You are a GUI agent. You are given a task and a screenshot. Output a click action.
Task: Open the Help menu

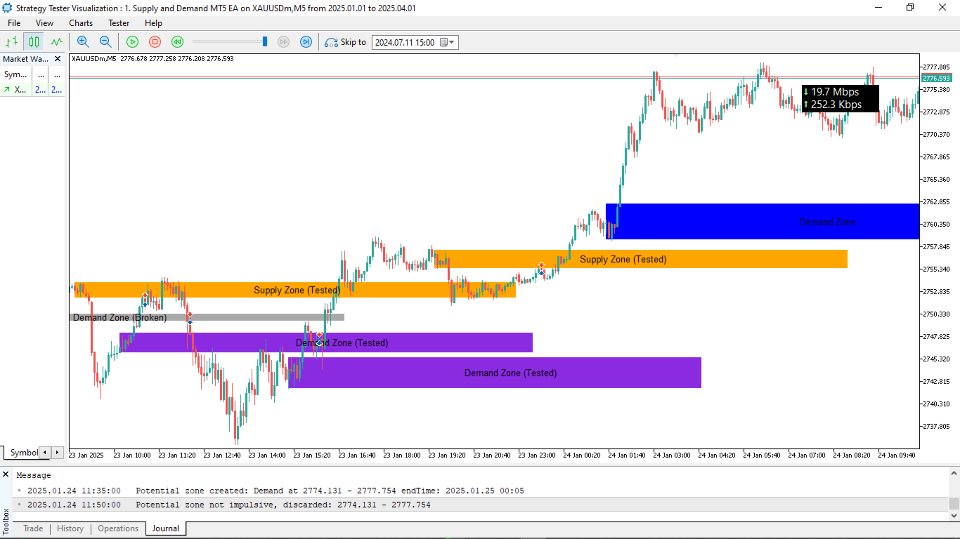coord(153,23)
